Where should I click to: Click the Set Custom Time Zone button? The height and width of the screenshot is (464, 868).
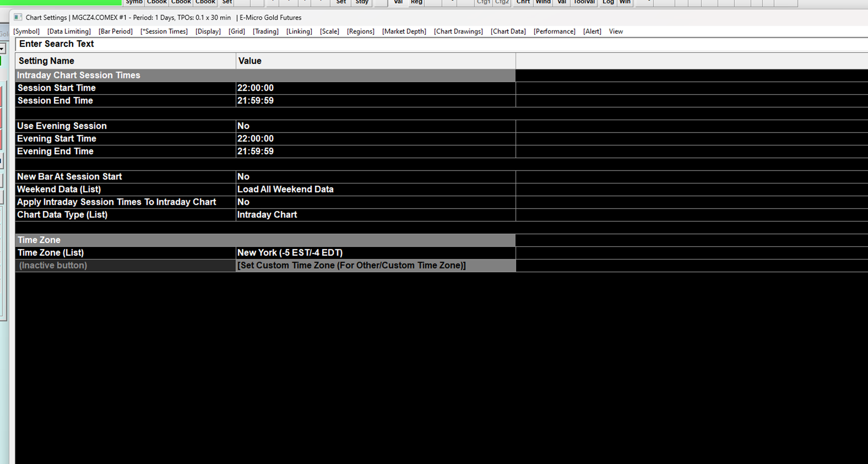[351, 265]
